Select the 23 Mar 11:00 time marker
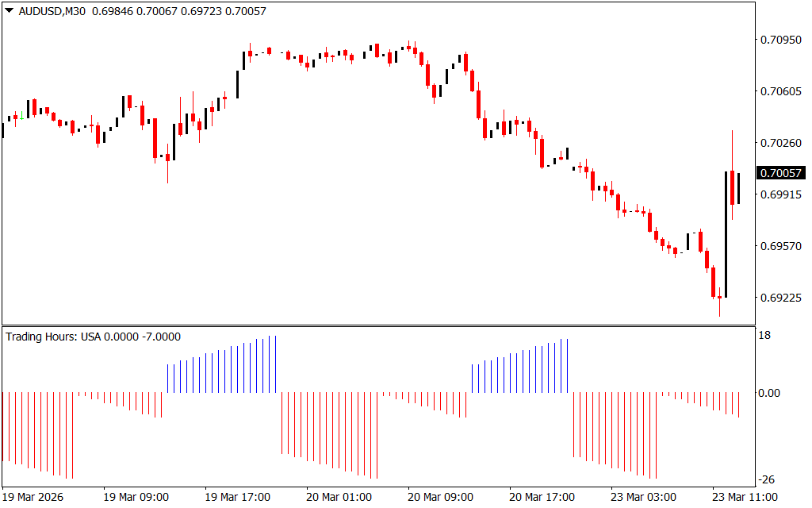 [745, 497]
